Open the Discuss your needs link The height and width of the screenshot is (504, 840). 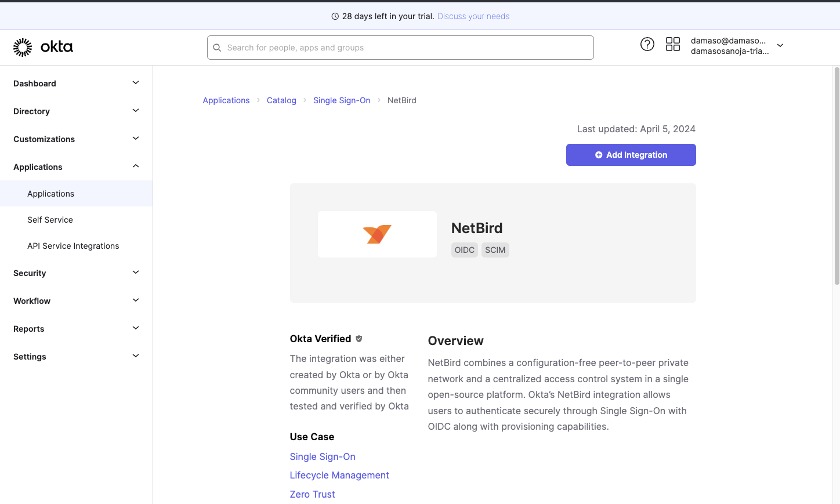(473, 16)
